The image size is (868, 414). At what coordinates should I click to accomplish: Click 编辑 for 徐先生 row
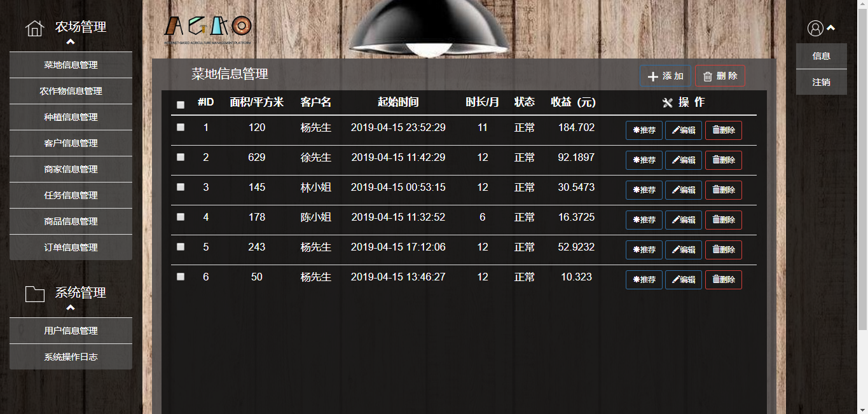(x=684, y=160)
